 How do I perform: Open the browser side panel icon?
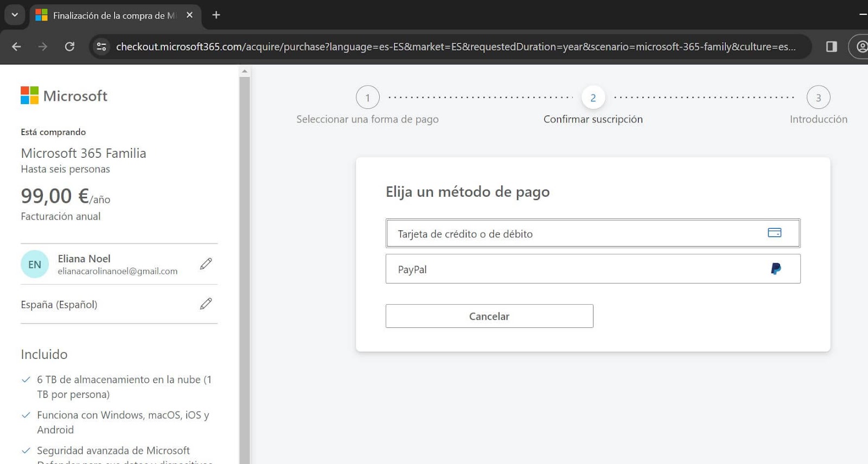pyautogui.click(x=831, y=47)
